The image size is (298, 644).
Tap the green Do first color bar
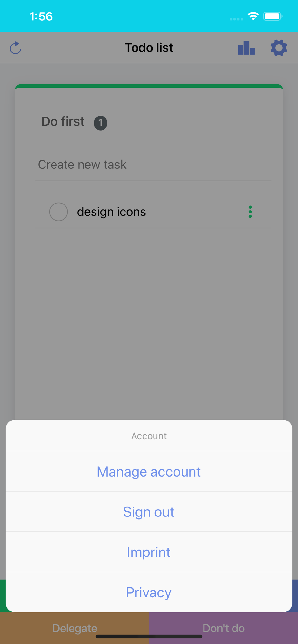pos(149,86)
